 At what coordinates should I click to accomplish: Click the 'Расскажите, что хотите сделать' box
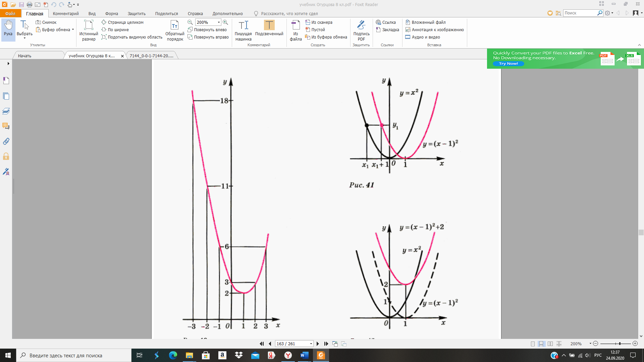tap(286, 13)
